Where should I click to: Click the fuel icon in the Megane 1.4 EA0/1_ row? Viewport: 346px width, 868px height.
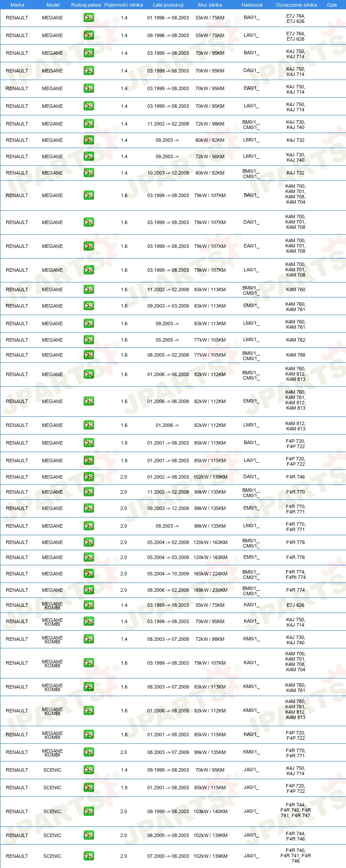coord(89,88)
